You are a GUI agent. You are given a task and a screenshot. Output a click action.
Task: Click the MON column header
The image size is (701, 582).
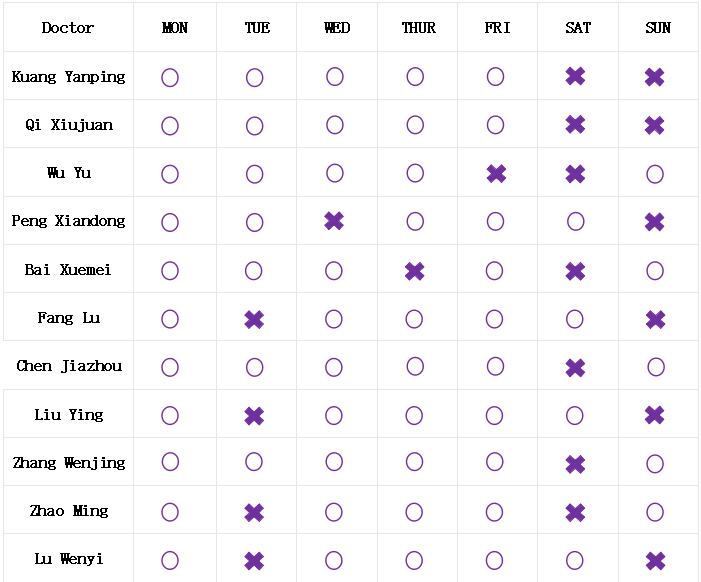tap(175, 28)
